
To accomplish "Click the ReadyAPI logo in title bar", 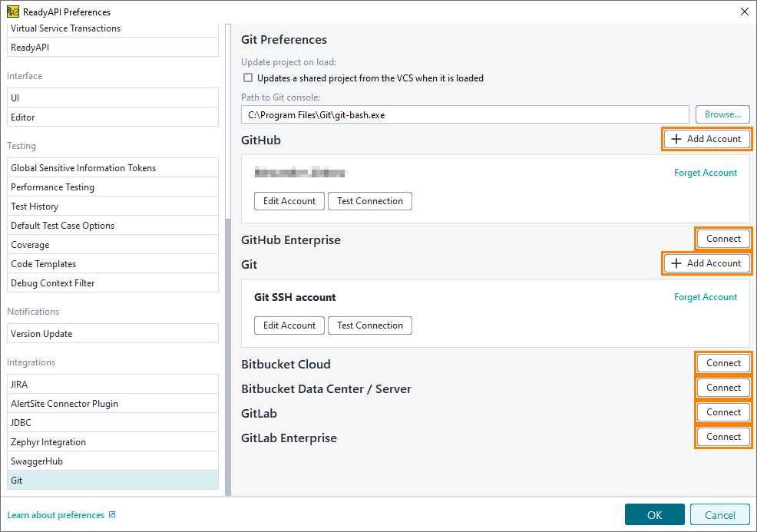I will 12,12.
